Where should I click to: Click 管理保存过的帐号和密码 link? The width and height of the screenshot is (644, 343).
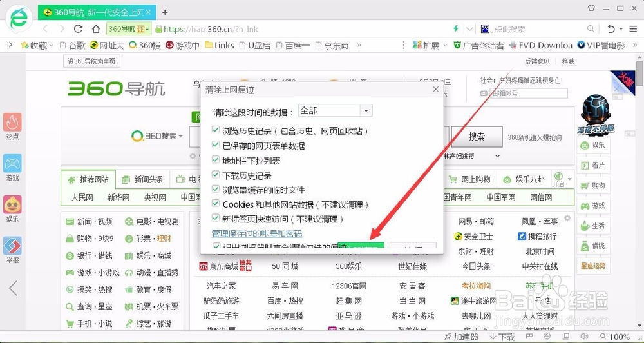(257, 233)
